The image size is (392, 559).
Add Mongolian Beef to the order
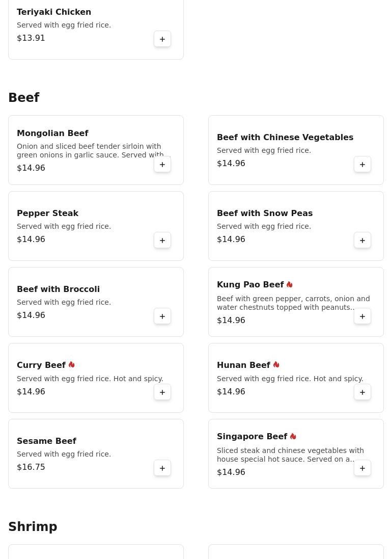click(x=162, y=165)
